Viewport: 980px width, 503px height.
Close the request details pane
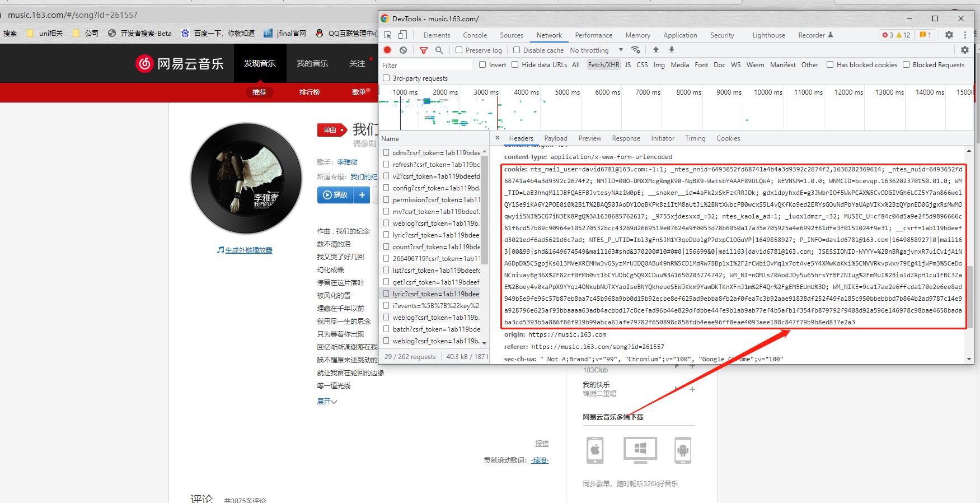pos(498,138)
